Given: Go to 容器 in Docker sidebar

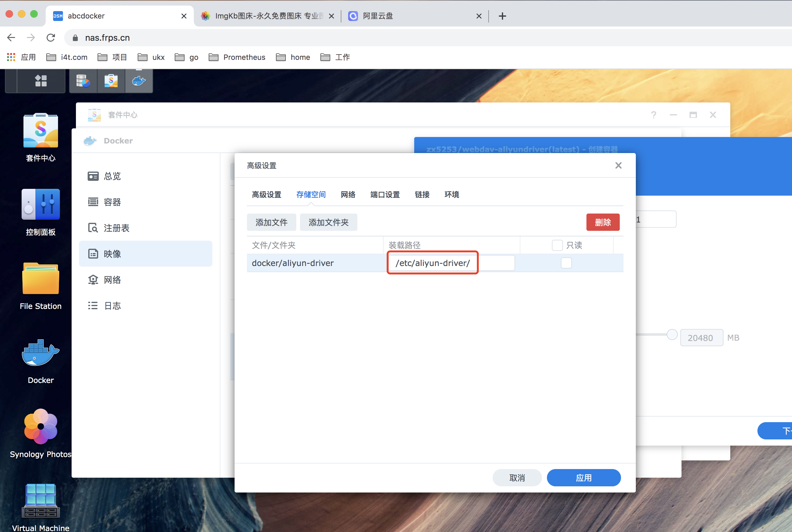Looking at the screenshot, I should click(146, 202).
